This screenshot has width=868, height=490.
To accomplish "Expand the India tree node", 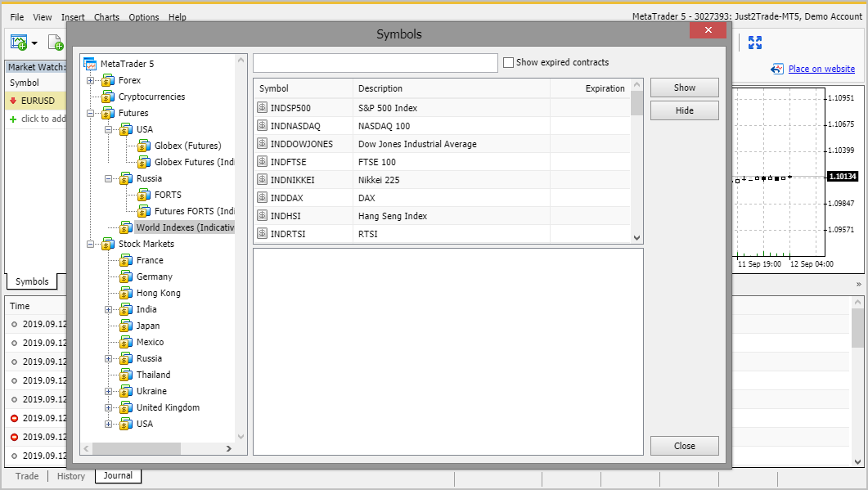I will [109, 309].
